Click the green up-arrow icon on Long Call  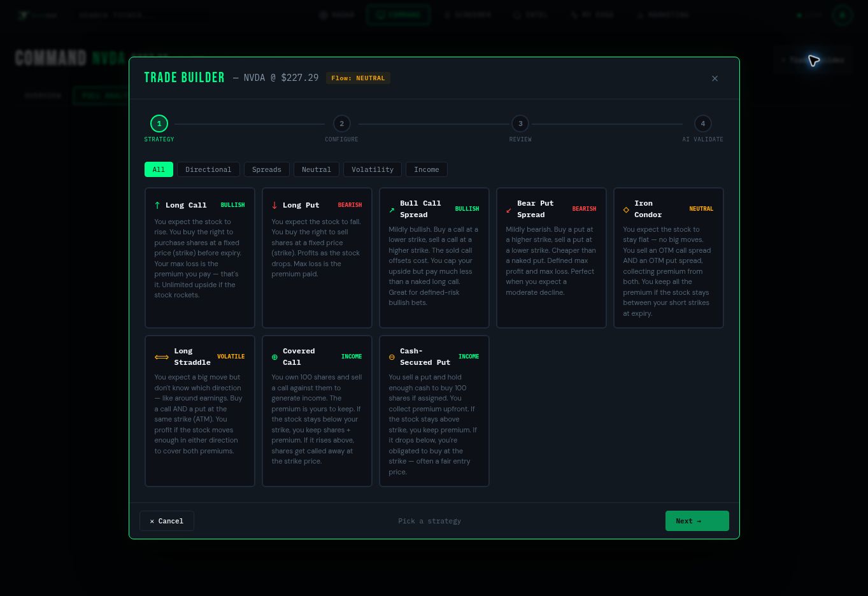[x=157, y=205]
